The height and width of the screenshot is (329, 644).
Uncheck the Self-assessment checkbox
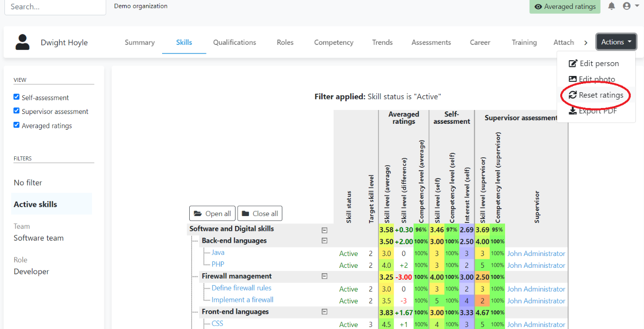(x=16, y=97)
